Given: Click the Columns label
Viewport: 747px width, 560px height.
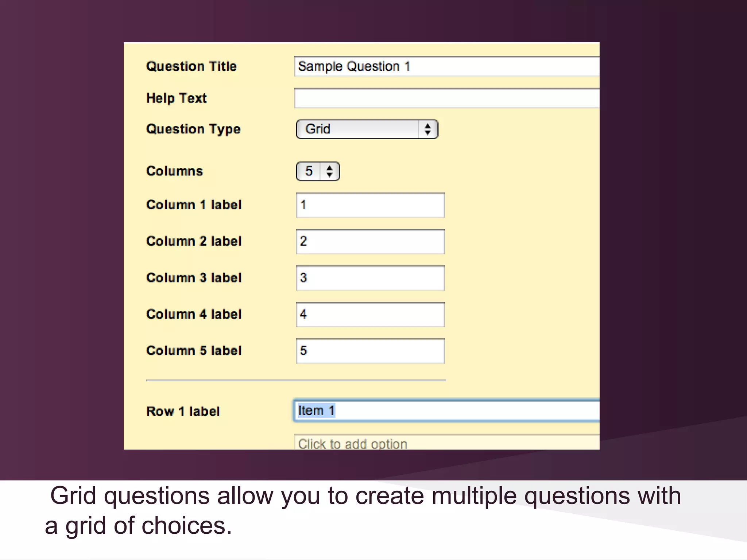Looking at the screenshot, I should [x=174, y=171].
